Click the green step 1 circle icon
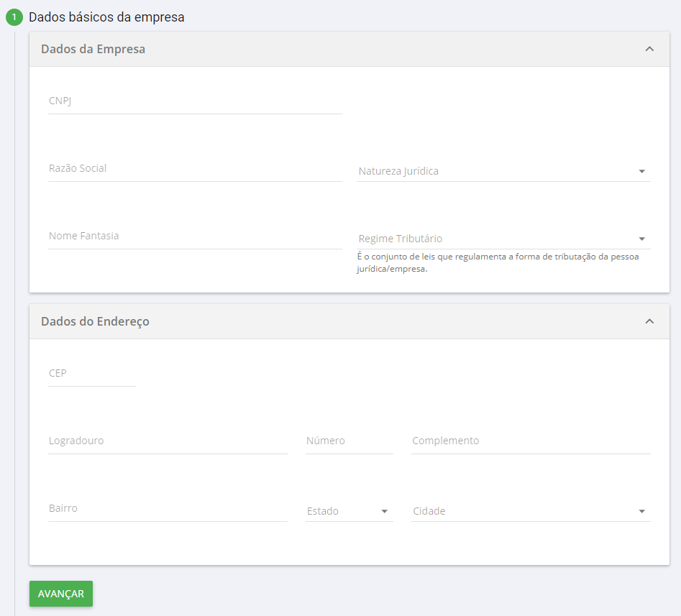This screenshot has width=681, height=616. point(14,17)
